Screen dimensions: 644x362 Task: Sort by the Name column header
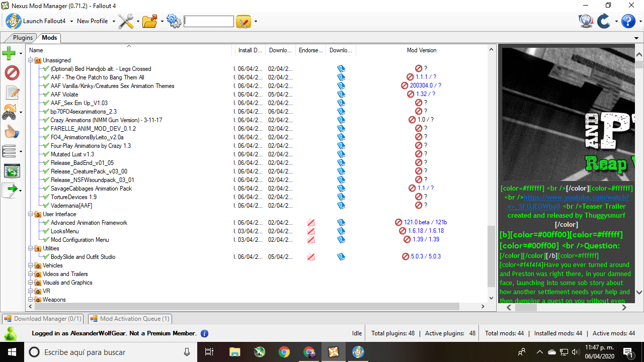point(130,50)
